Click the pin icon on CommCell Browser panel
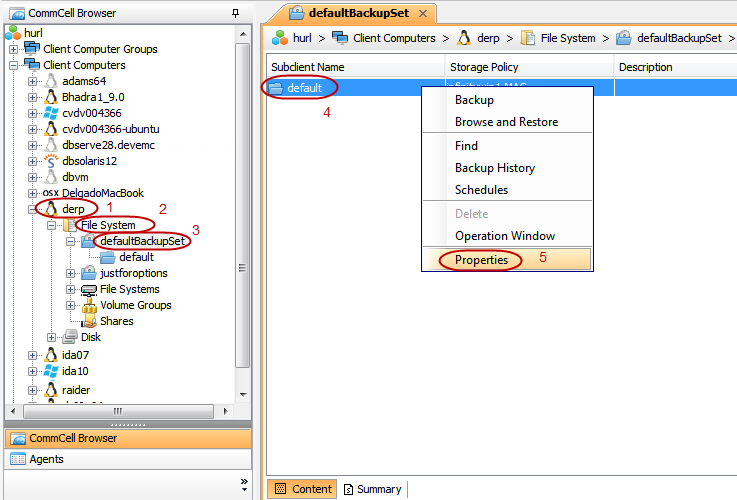Screen dimensions: 737x500 click(x=235, y=13)
